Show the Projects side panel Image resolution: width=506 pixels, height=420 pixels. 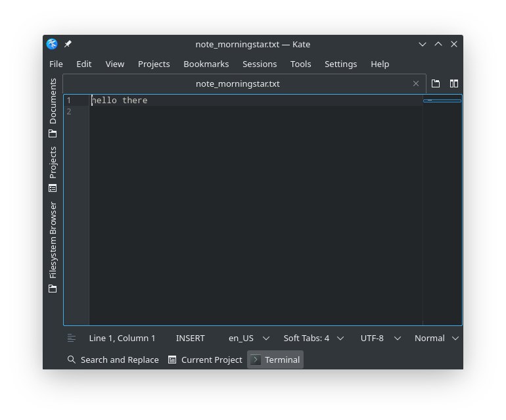(53, 169)
